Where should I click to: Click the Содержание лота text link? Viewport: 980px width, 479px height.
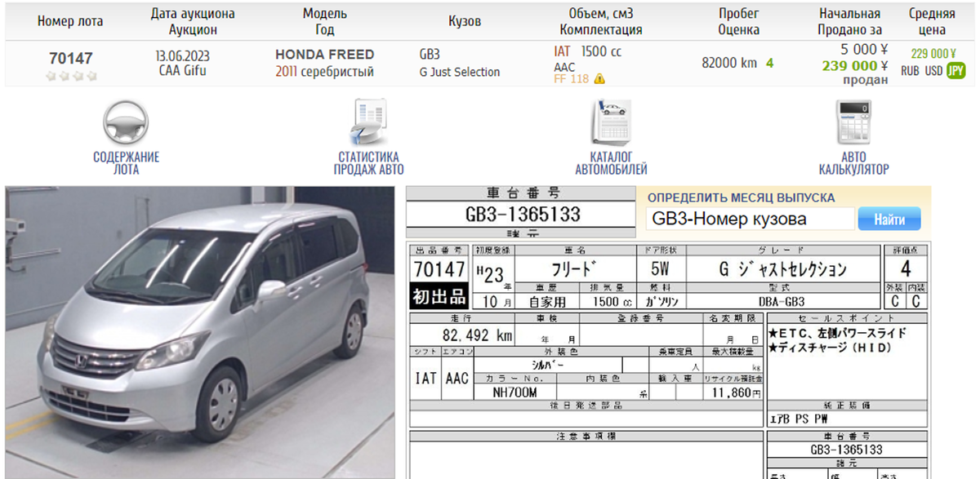point(126,163)
